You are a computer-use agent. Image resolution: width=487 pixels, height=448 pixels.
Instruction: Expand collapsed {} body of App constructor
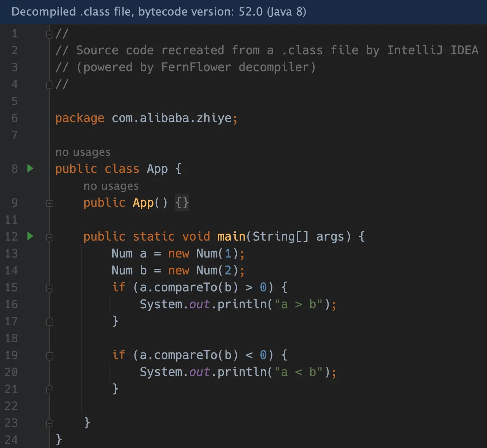[182, 203]
